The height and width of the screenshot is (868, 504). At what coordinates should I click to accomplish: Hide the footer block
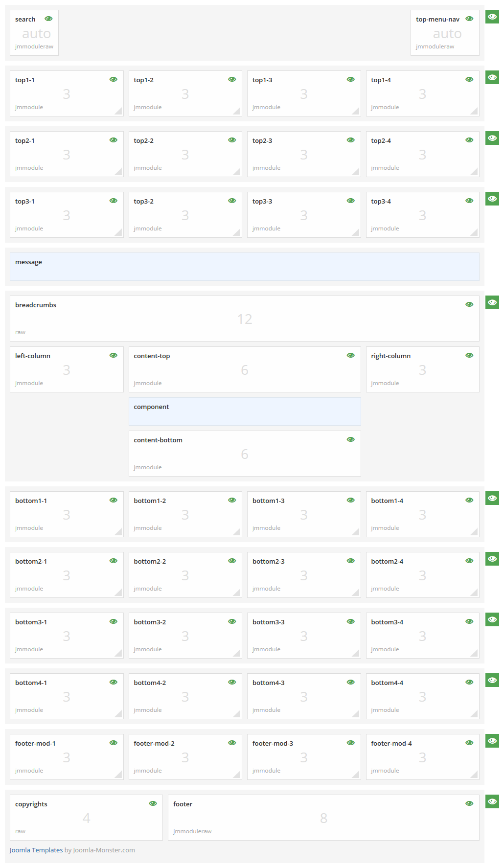coord(469,803)
